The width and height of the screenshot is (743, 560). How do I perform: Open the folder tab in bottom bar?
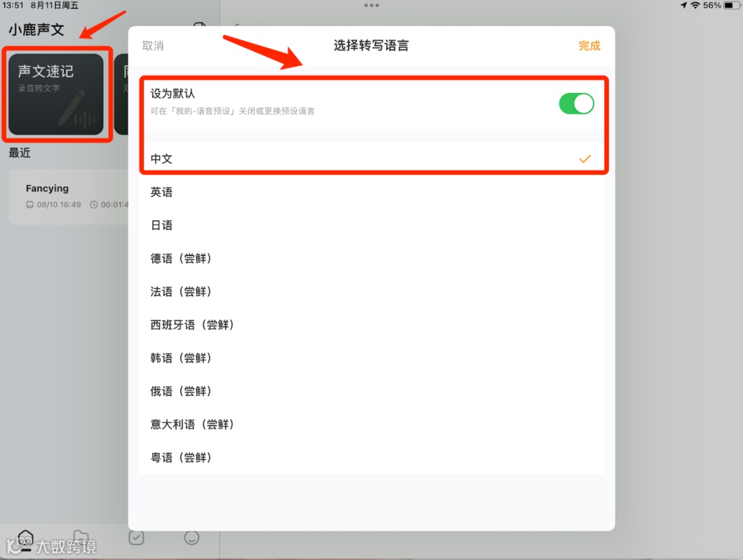tap(81, 537)
